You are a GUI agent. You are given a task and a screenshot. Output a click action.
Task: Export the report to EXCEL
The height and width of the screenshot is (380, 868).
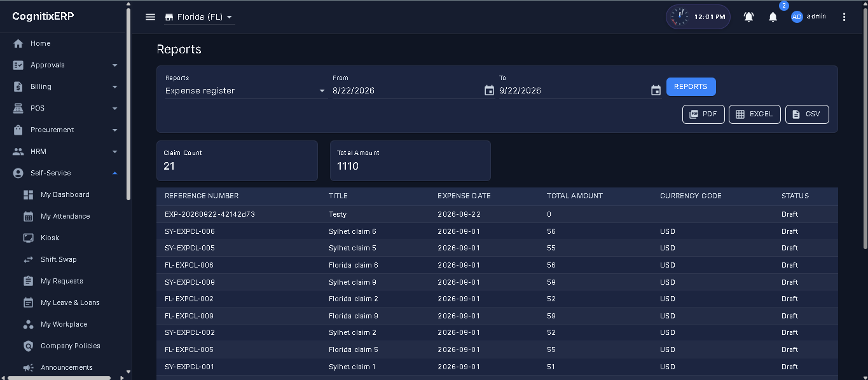point(754,114)
